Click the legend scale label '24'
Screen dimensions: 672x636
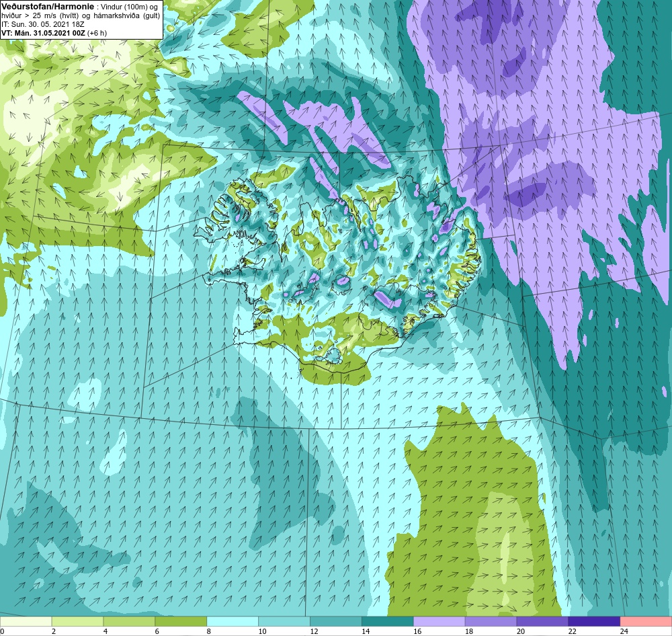624,631
